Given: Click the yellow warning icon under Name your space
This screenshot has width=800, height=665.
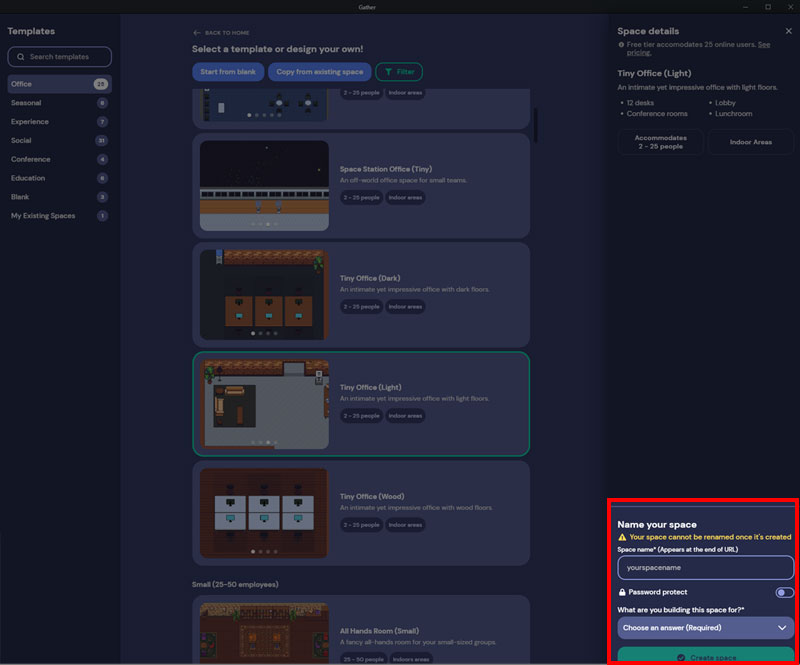Looking at the screenshot, I should coord(622,537).
